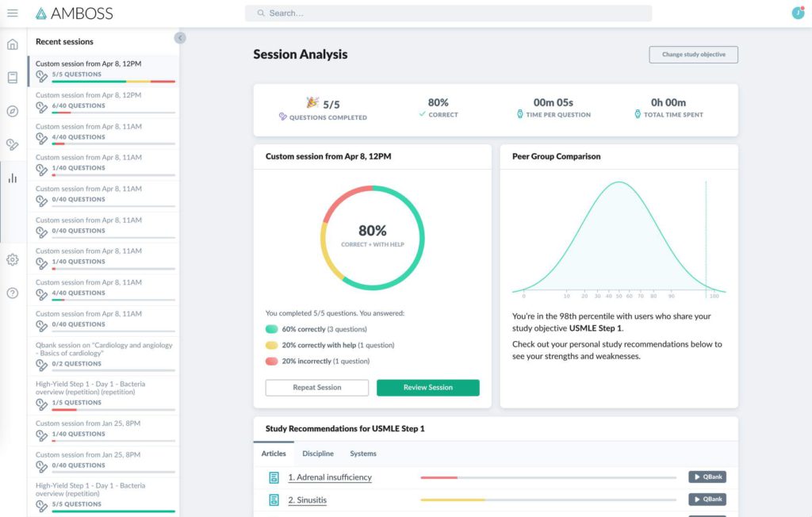Click the search input field
Viewport: 812px width, 517px height.
448,13
